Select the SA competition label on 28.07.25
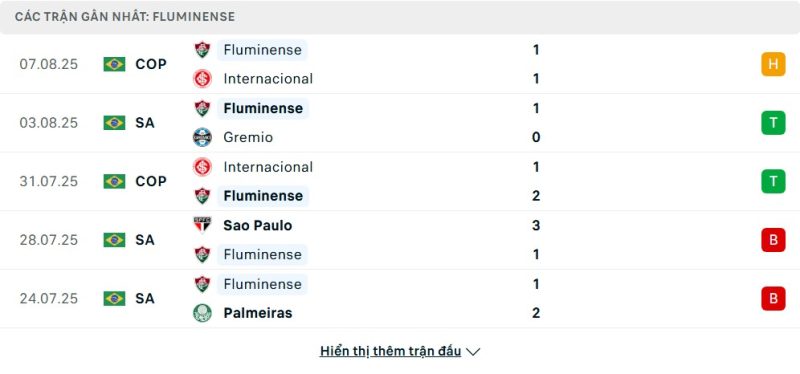Screen dimensions: 800x374 click(145, 240)
